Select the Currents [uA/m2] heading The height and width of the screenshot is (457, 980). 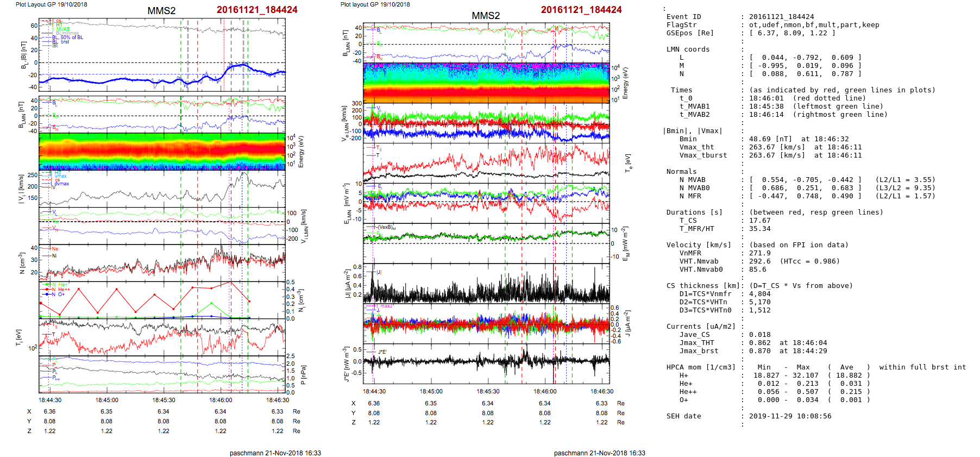(701, 327)
